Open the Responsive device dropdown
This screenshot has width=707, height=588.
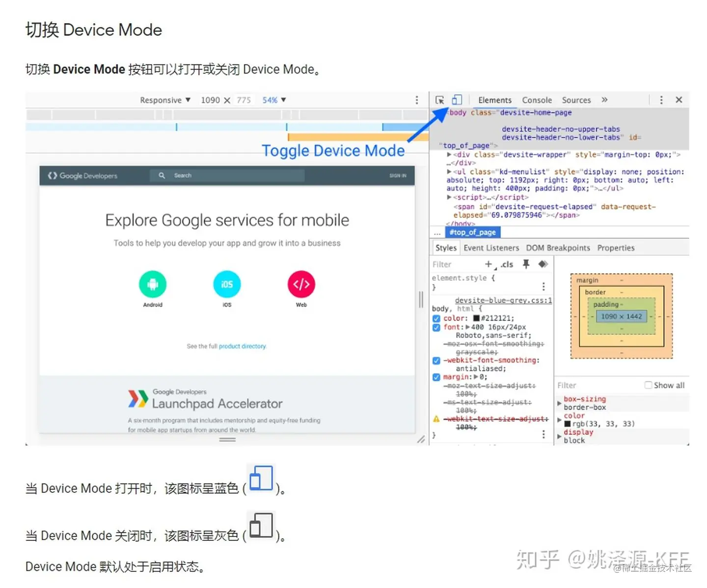165,100
